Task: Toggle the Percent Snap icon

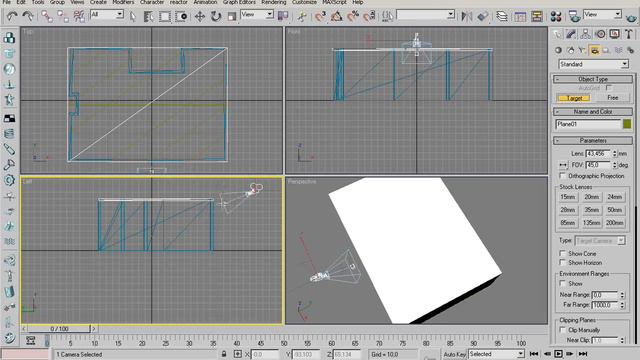Action: (353, 16)
